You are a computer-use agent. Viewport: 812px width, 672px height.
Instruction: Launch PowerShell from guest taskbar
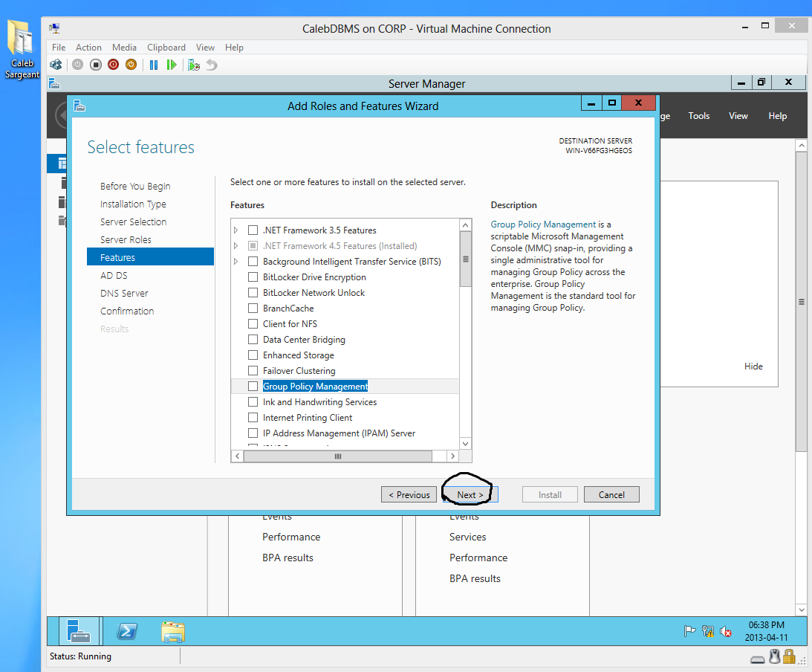tap(127, 631)
